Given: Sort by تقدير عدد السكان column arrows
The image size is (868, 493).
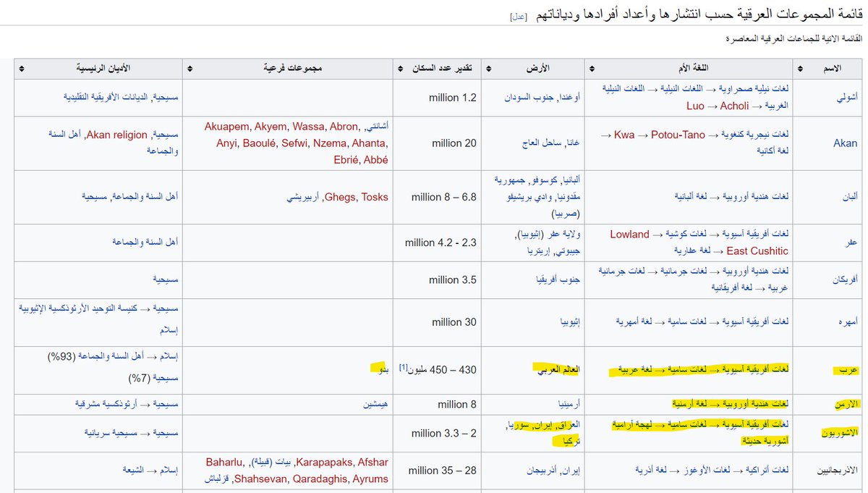Looking at the screenshot, I should tap(401, 69).
